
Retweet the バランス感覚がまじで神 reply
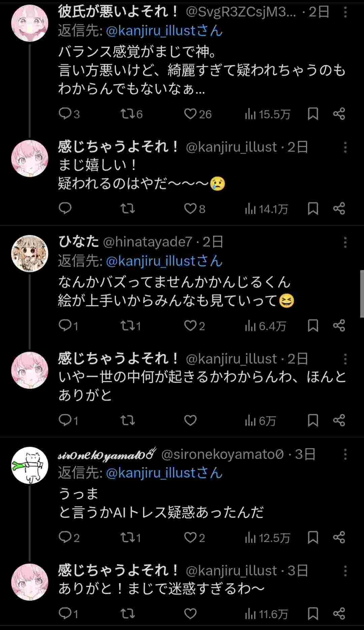(128, 114)
